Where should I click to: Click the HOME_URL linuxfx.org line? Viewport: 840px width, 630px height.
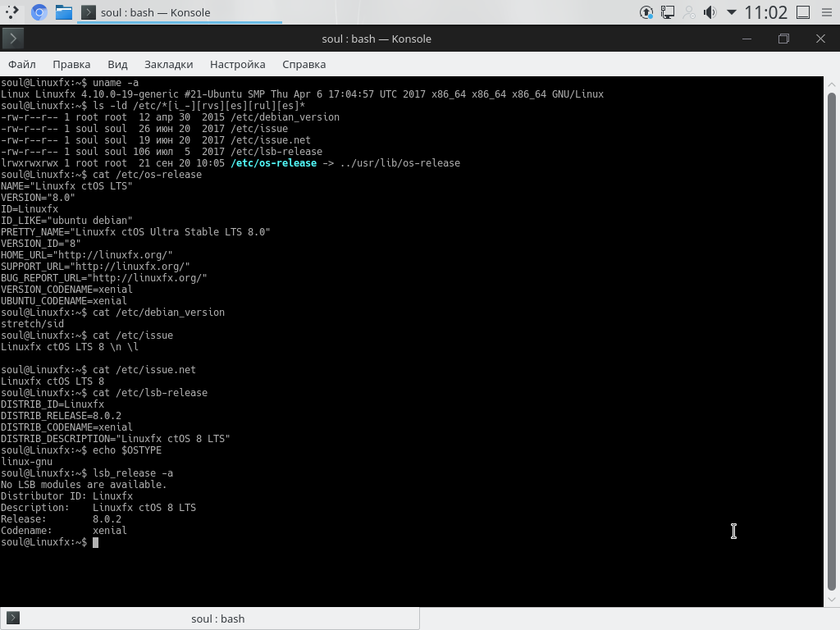[87, 255]
